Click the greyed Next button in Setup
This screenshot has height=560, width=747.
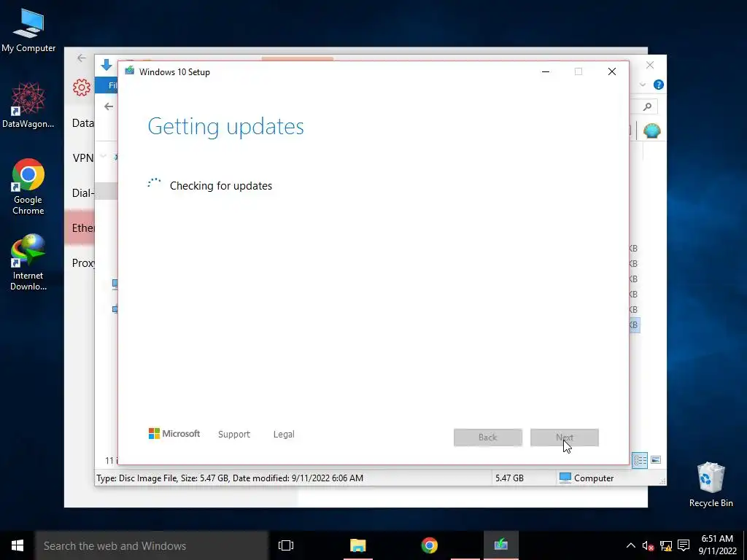coord(565,437)
